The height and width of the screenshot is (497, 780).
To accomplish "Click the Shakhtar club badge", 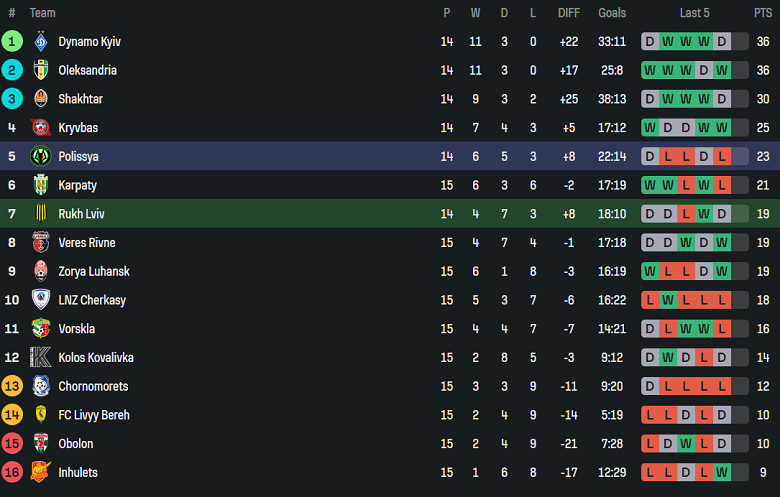I will coord(41,99).
